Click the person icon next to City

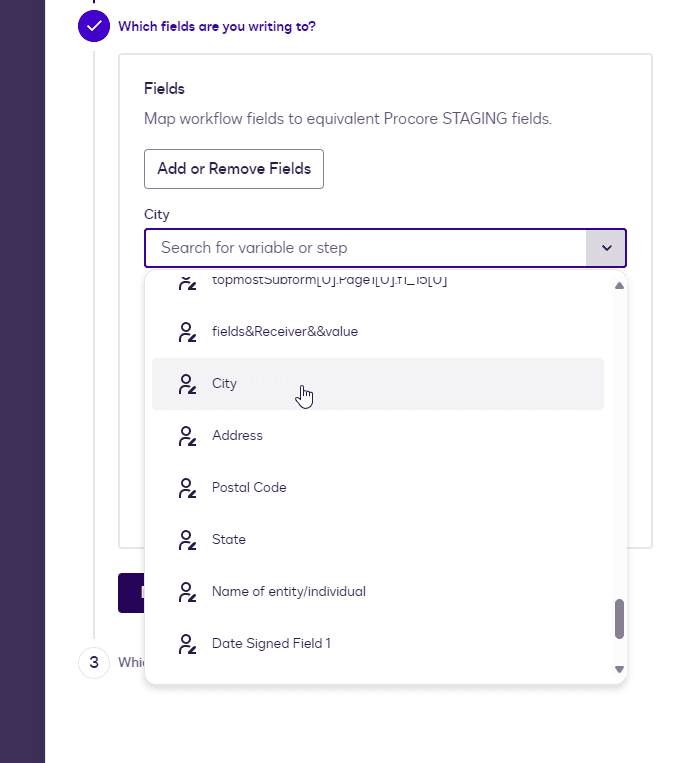(186, 384)
